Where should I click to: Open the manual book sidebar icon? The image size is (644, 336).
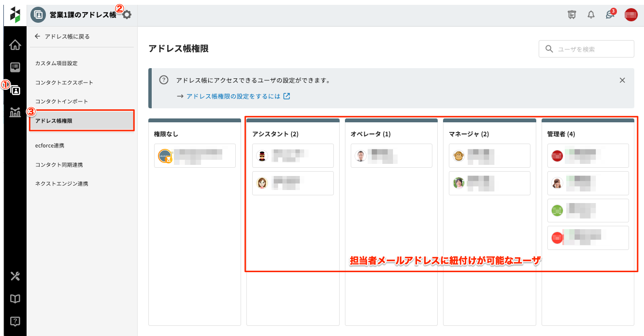[x=15, y=299]
